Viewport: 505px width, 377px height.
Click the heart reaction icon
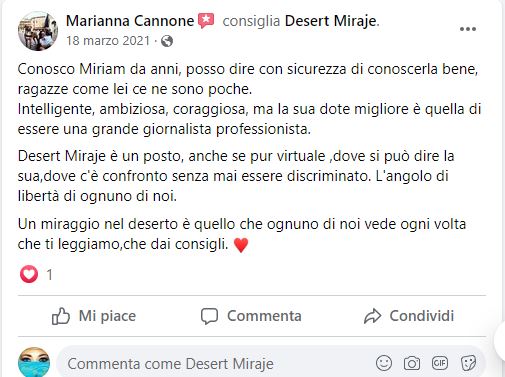click(29, 274)
